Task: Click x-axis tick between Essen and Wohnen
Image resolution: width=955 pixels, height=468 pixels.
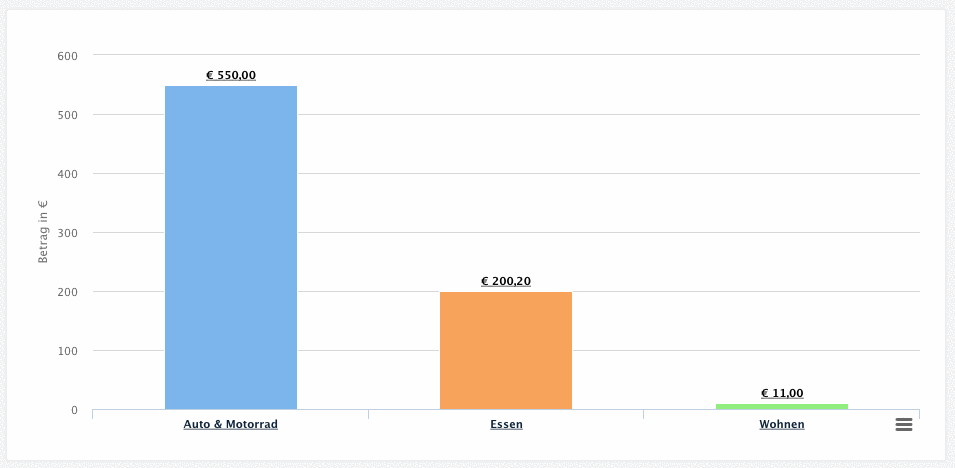Action: click(643, 414)
